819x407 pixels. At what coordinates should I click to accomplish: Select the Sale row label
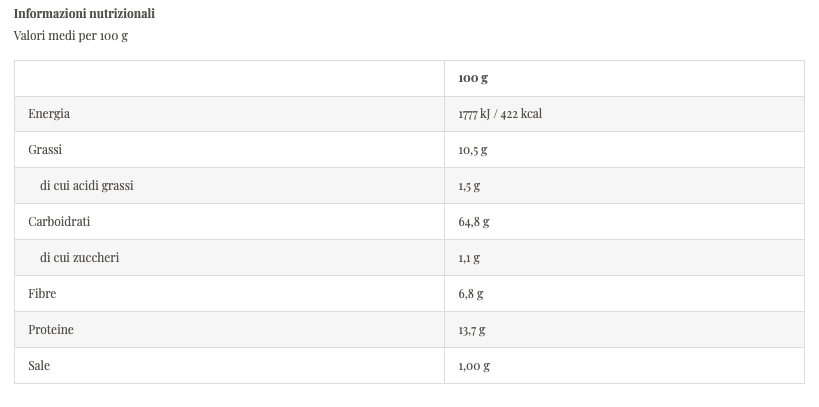point(39,366)
